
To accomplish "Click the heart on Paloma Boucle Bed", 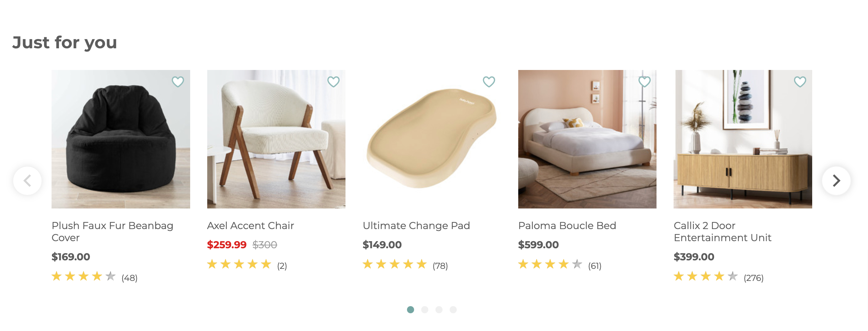I will click(x=644, y=82).
